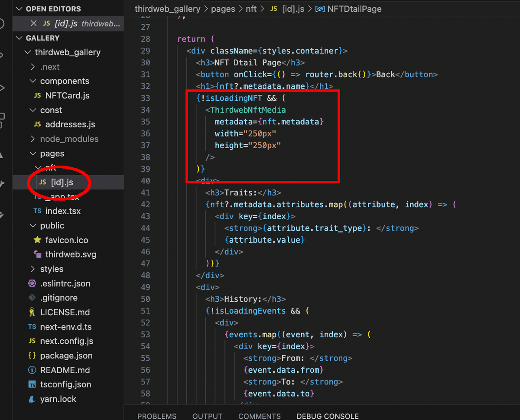The height and width of the screenshot is (420, 520).
Task: Click event.data.from on line 56
Action: tap(283, 370)
